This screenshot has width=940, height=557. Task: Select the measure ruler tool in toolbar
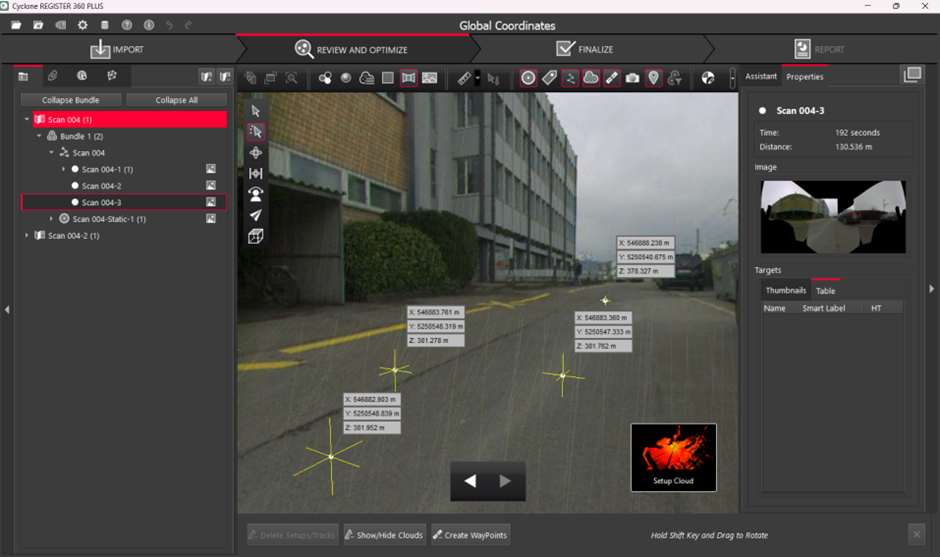click(464, 78)
